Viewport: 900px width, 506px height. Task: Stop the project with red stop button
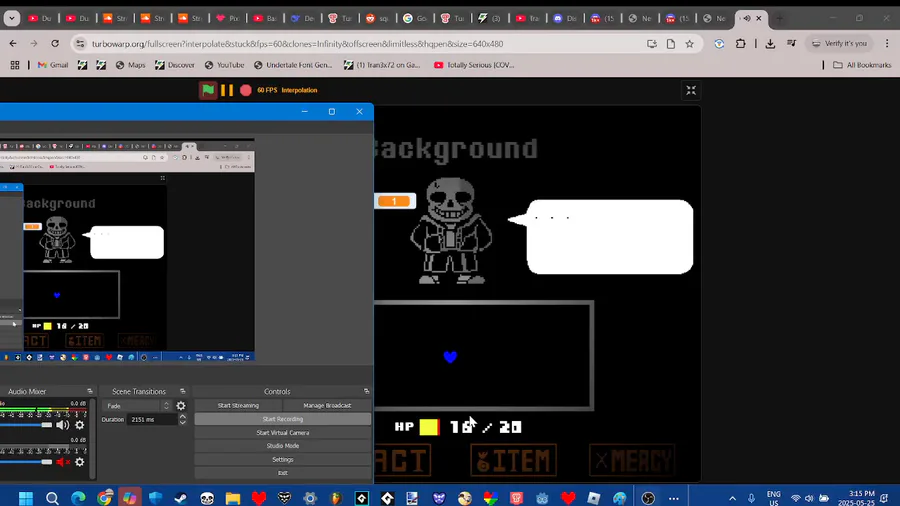point(246,90)
